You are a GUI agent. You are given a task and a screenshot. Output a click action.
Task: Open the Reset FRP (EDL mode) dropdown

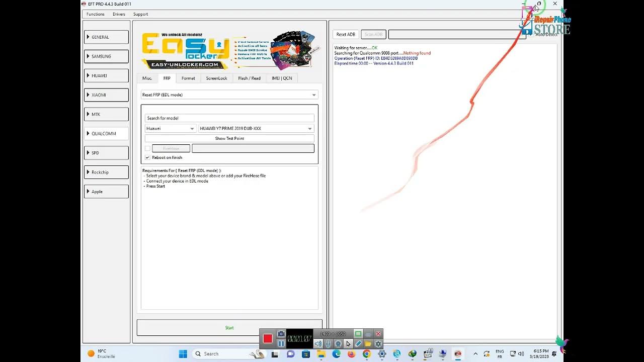(x=229, y=95)
